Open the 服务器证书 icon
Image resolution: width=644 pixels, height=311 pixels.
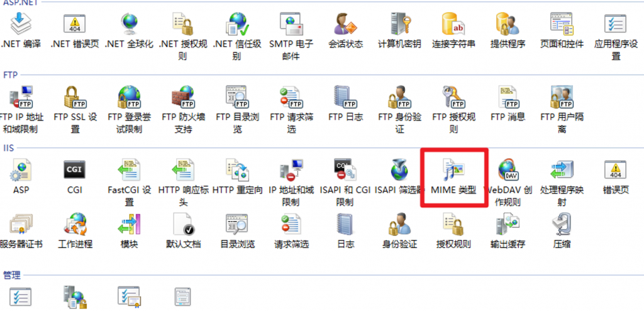(x=21, y=225)
